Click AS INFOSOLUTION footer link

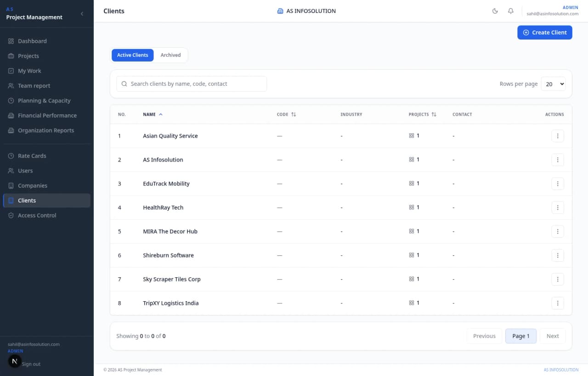point(561,370)
